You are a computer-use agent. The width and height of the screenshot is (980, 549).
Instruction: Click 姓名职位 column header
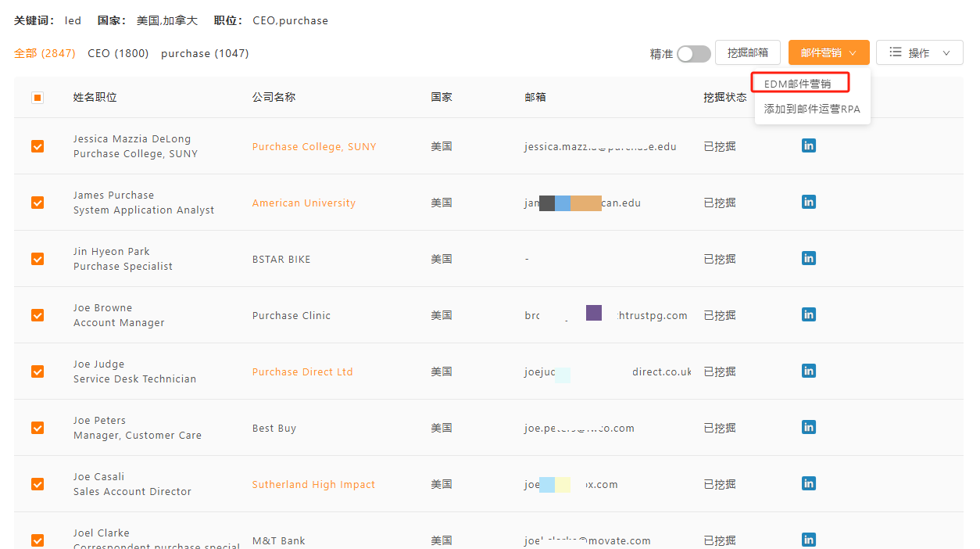[x=95, y=97]
